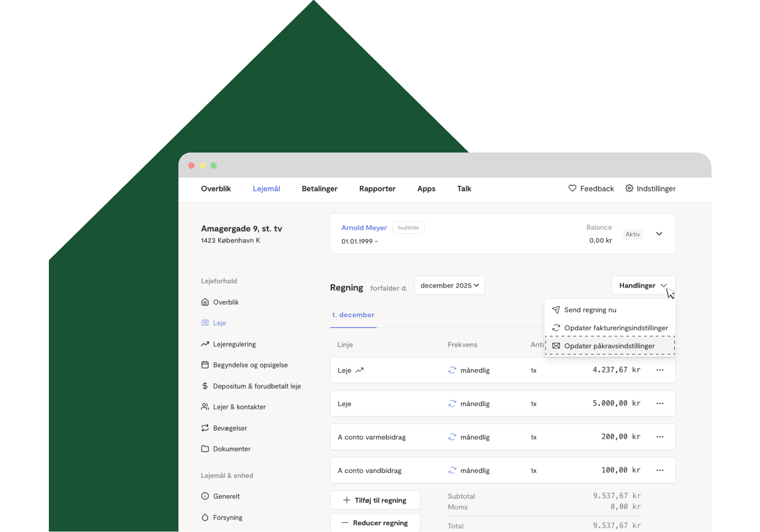Click the green maximize window button
Image resolution: width=760 pixels, height=532 pixels.
click(214, 165)
